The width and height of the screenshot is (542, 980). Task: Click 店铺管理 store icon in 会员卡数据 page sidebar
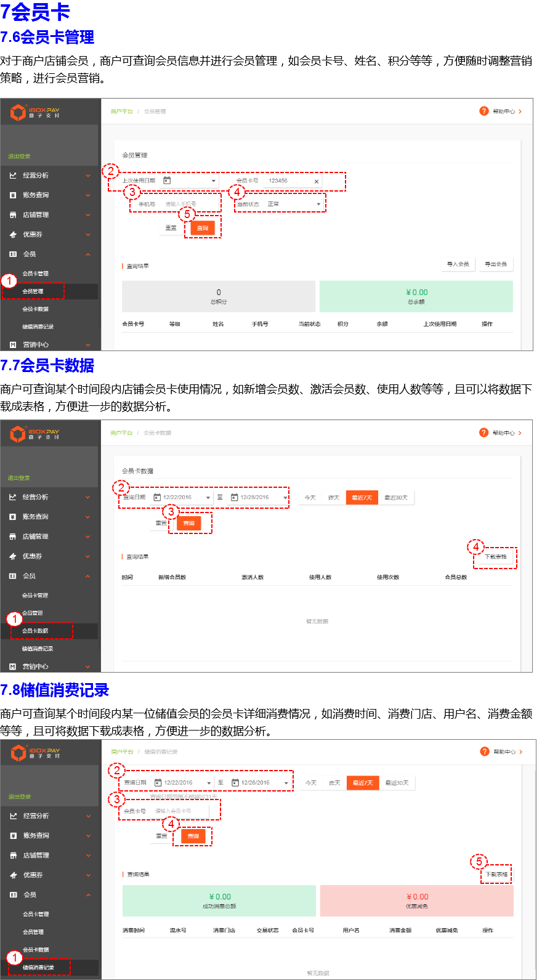[13, 537]
